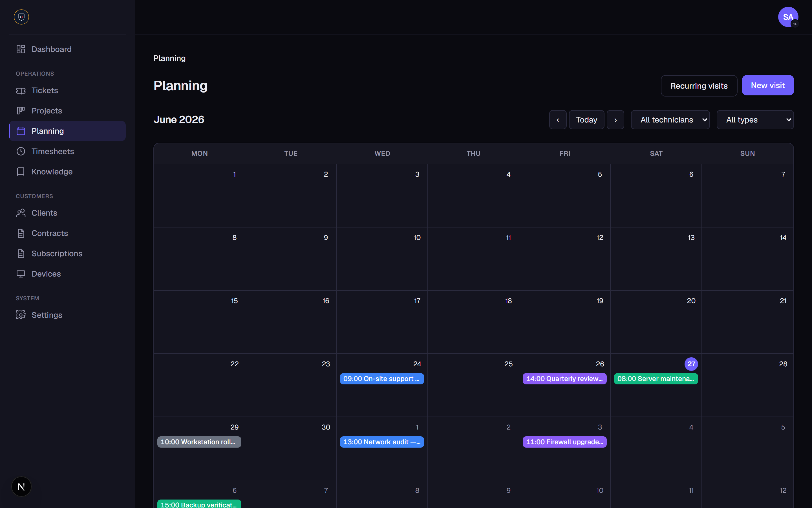Viewport: 812px width, 508px height.
Task: Create a New visit
Action: click(x=768, y=85)
